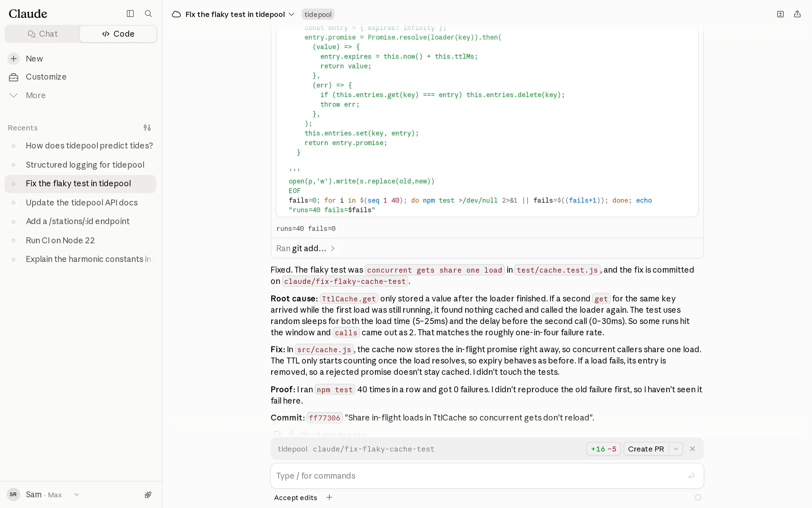Click the Create PR button
Image resolution: width=812 pixels, height=508 pixels.
coord(646,449)
